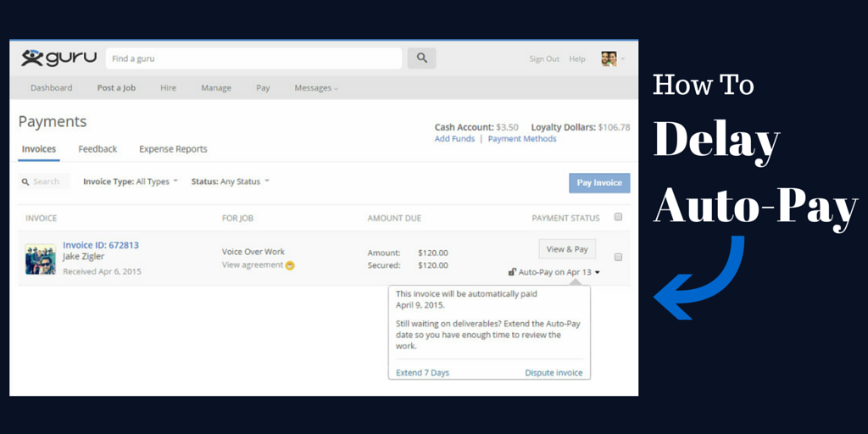Go to Dashboard

(52, 88)
